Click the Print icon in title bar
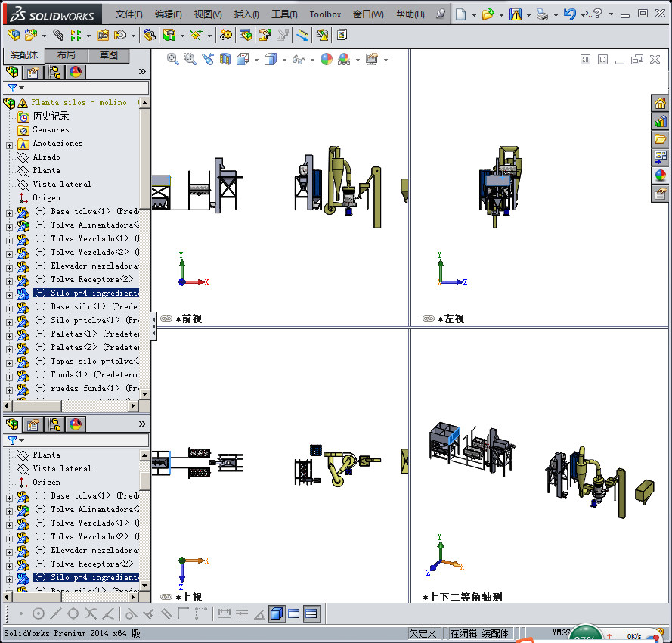 coord(542,15)
